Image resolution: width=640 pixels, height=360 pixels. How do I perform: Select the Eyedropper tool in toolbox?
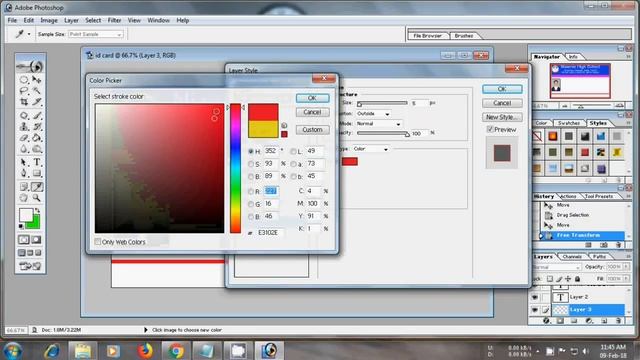[x=36, y=187]
